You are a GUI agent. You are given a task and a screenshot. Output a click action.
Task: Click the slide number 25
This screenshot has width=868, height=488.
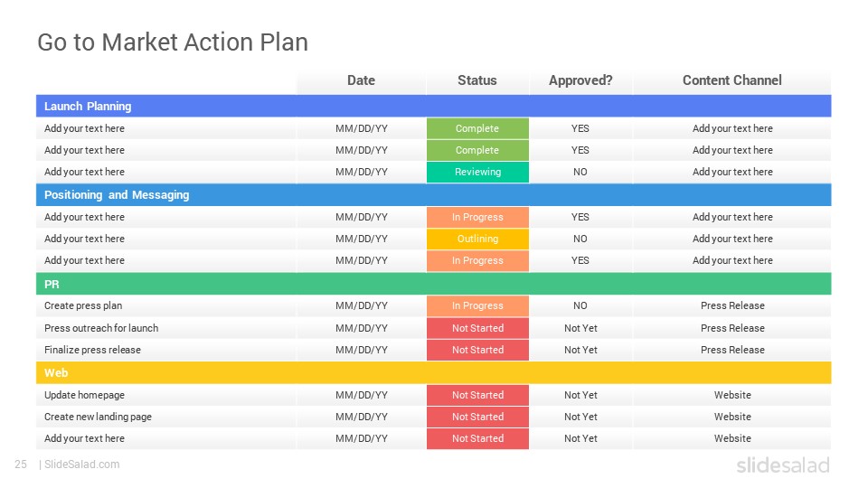pyautogui.click(x=21, y=465)
